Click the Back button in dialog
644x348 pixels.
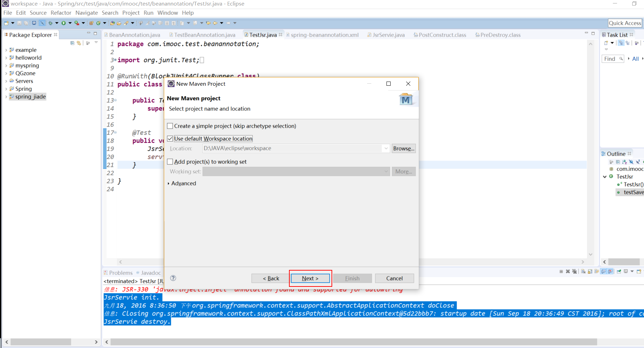pos(271,278)
